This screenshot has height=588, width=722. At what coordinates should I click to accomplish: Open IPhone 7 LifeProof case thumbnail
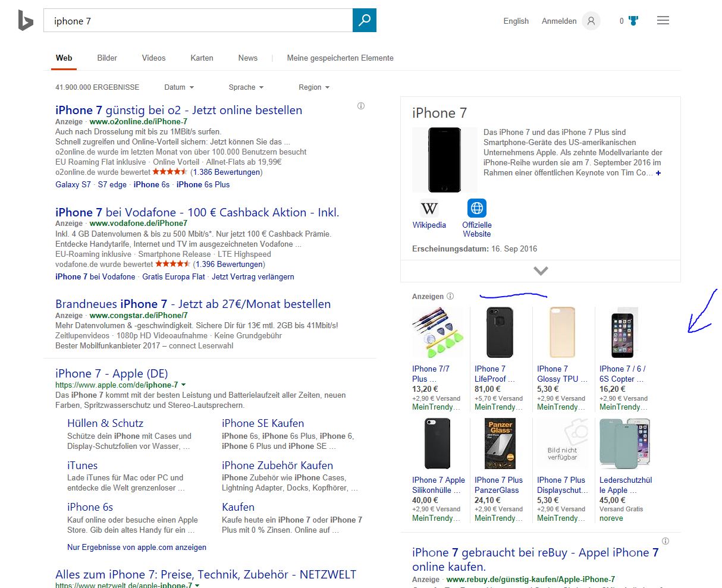pyautogui.click(x=500, y=332)
